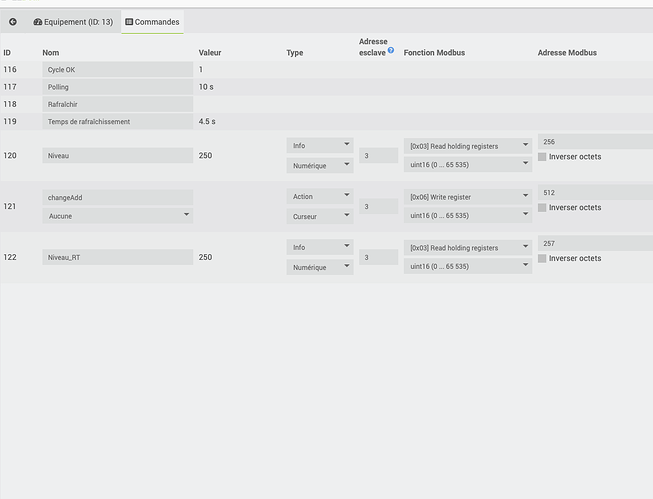Check Inverser octets for Niveau_RT
The image size is (653, 499).
(542, 258)
